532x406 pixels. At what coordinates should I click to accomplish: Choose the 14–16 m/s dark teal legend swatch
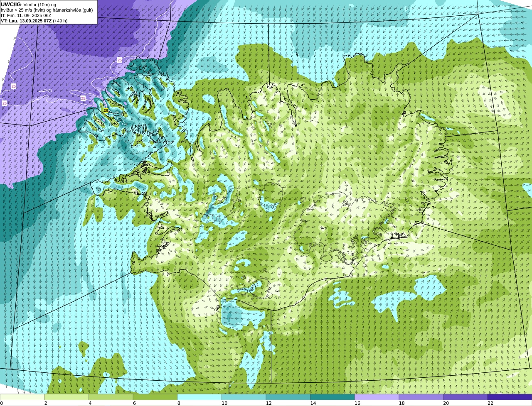click(332, 397)
